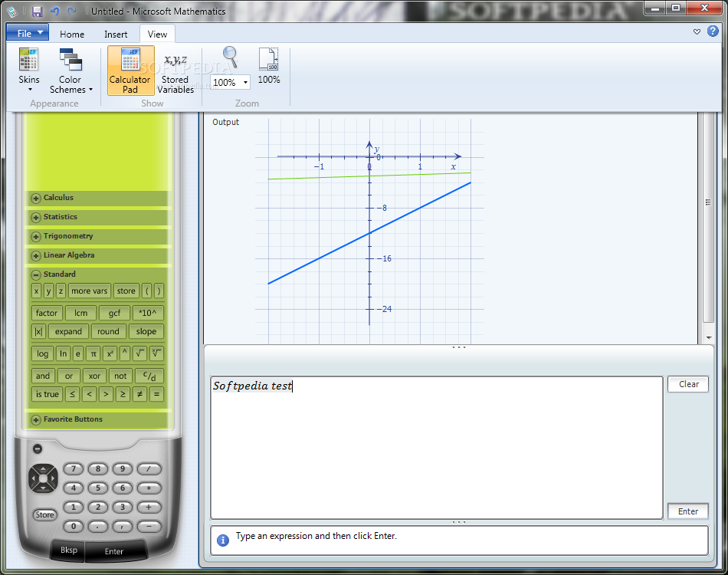Click the magnifier Zoom icon
This screenshot has height=575, width=728.
tap(231, 58)
